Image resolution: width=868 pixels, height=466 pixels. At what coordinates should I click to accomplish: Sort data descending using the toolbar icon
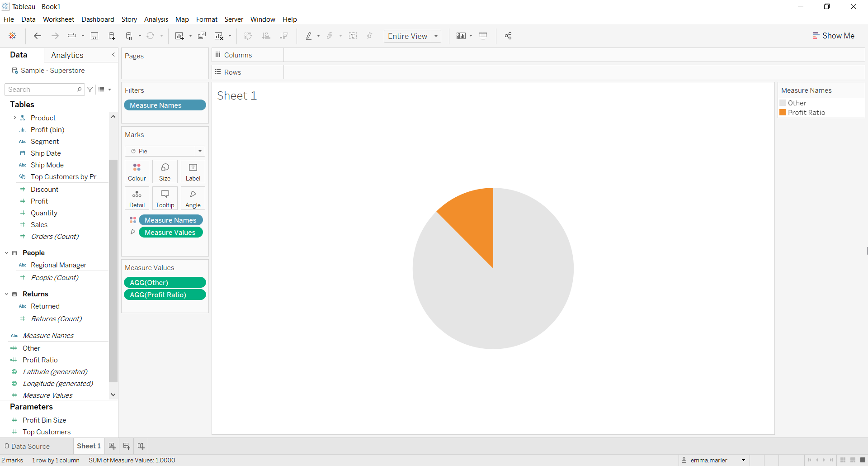point(284,36)
